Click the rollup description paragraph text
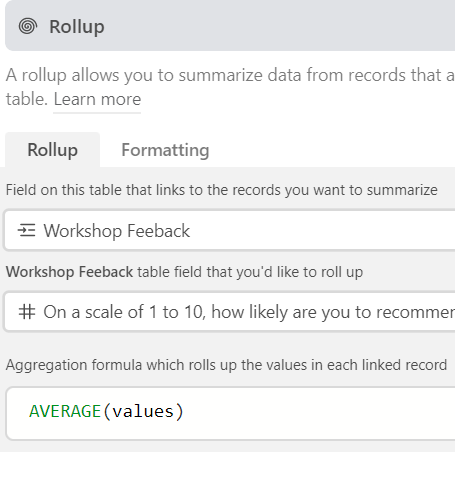455x478 pixels. coord(230,87)
